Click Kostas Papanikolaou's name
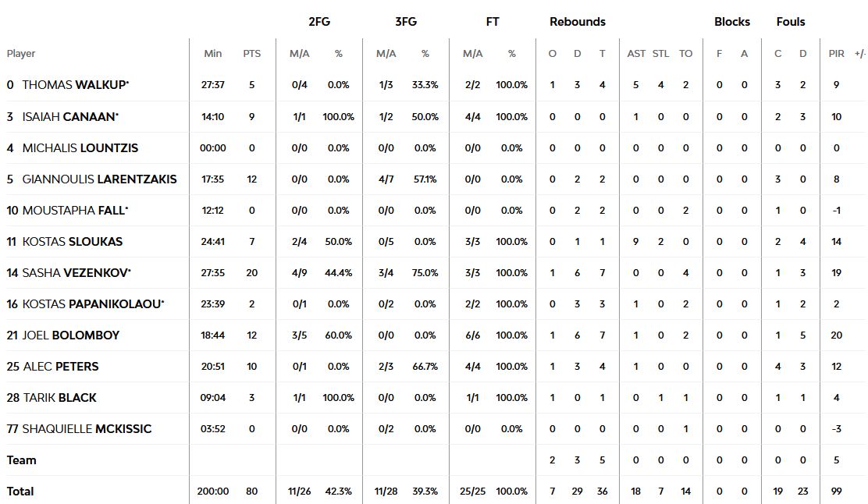Viewport: 868px width, 504px height. pyautogui.click(x=93, y=303)
